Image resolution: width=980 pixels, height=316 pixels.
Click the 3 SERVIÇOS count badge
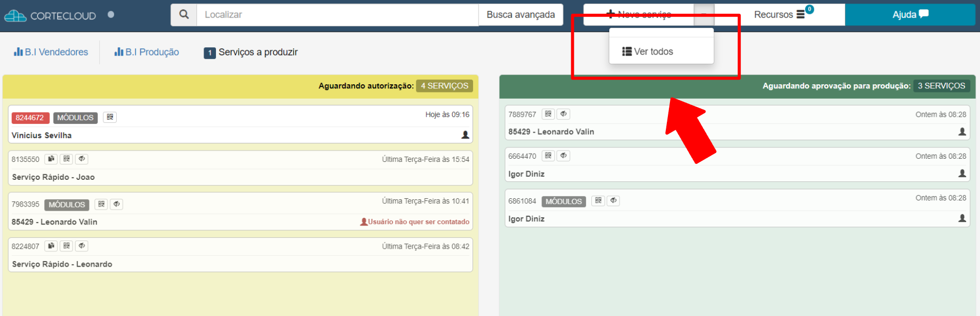(941, 86)
